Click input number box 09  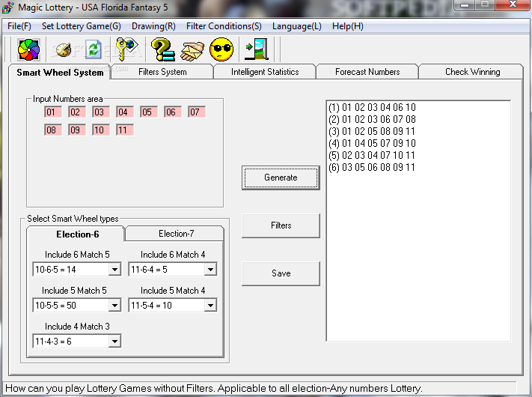pyautogui.click(x=77, y=130)
